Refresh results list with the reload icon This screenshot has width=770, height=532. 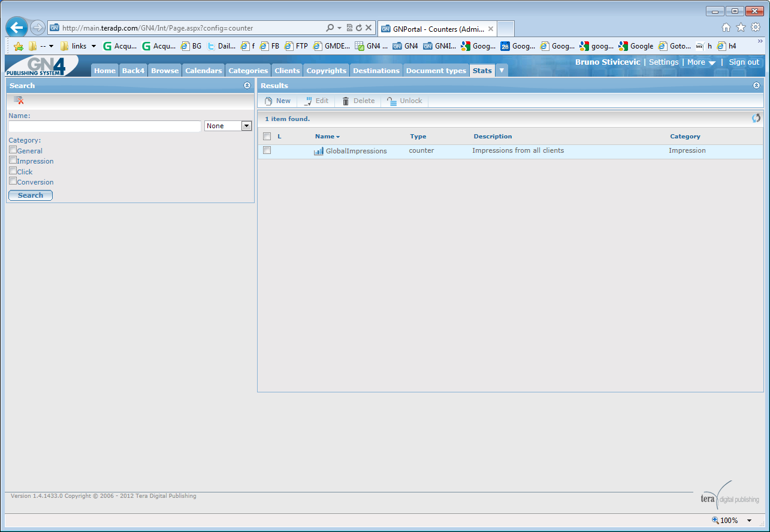[x=756, y=119]
